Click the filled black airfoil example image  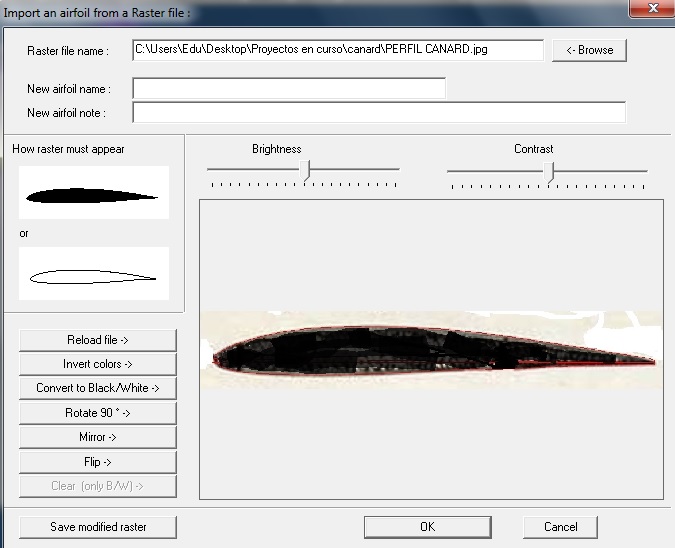pos(93,194)
